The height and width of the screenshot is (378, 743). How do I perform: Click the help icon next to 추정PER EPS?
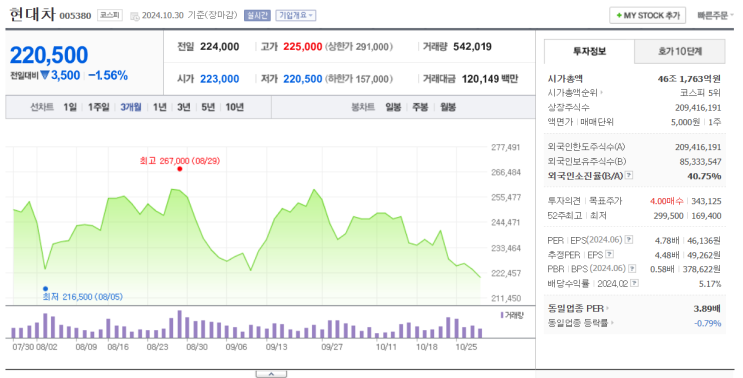[609, 254]
